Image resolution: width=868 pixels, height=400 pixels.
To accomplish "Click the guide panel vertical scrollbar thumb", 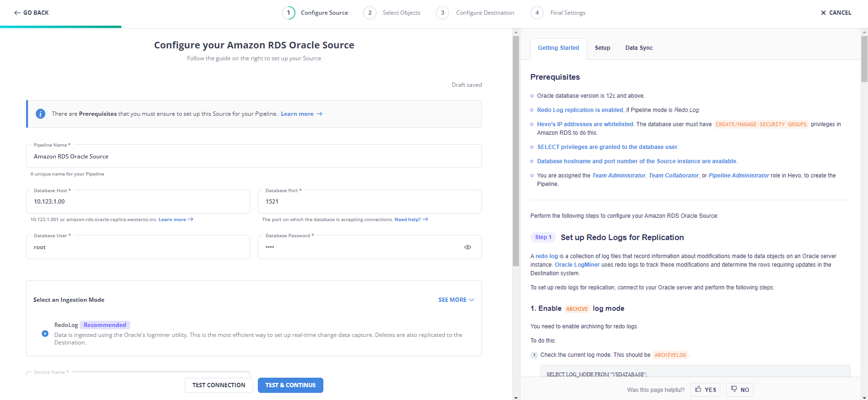I will 865,59.
